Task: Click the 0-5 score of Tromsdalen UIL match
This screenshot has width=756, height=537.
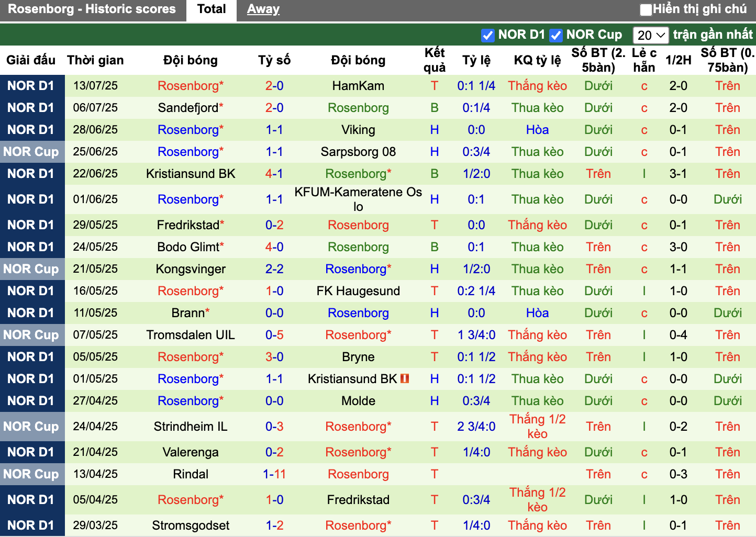Action: click(x=274, y=335)
